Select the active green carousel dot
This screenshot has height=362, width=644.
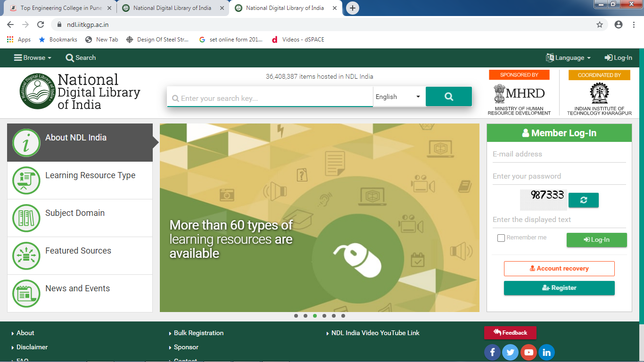[315, 316]
